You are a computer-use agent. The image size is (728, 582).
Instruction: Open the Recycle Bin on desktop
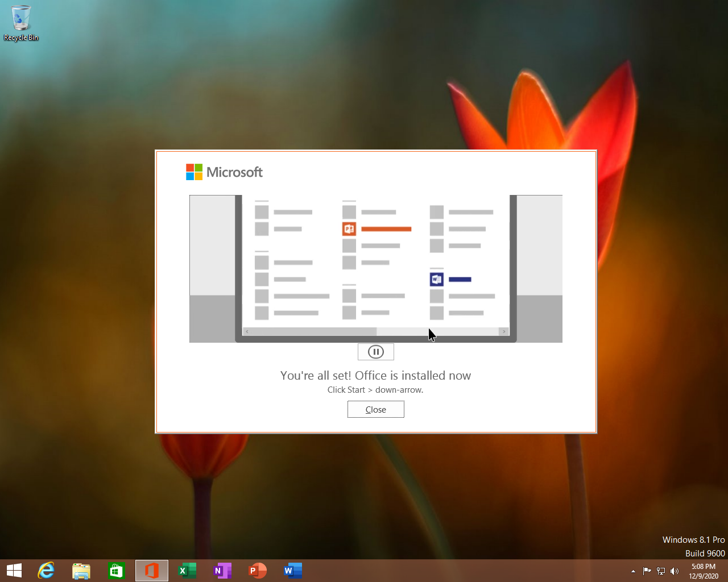(x=21, y=23)
